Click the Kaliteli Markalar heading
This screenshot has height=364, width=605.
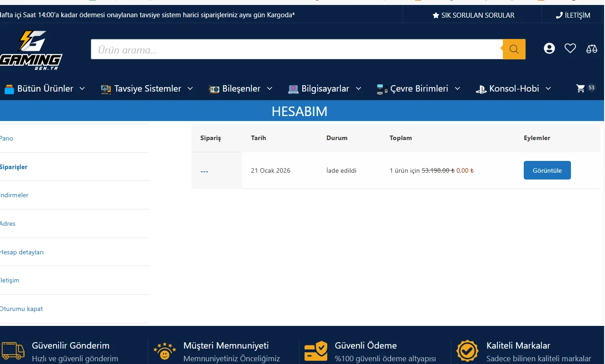click(x=518, y=345)
